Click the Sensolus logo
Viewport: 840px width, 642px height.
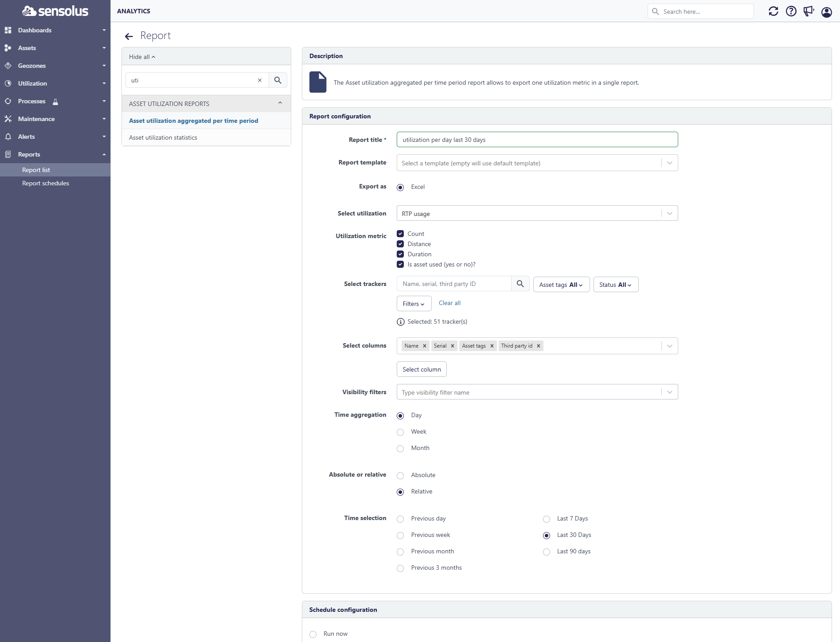[x=55, y=11]
